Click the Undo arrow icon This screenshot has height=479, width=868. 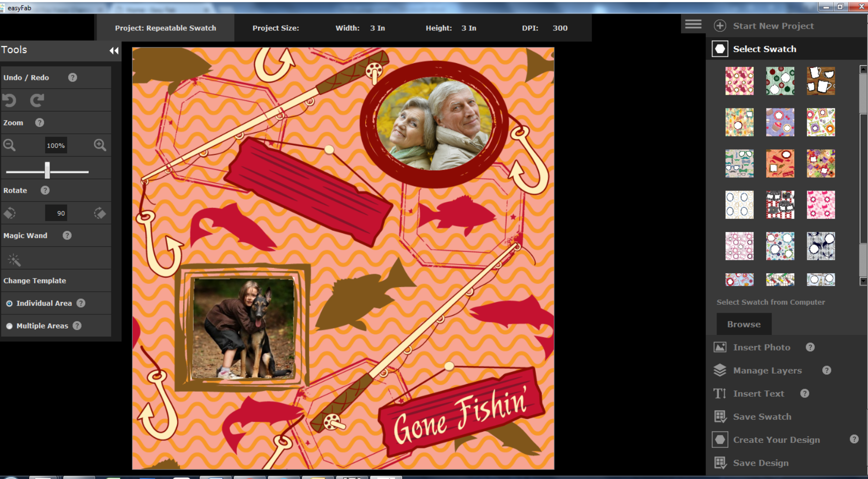pyautogui.click(x=9, y=100)
